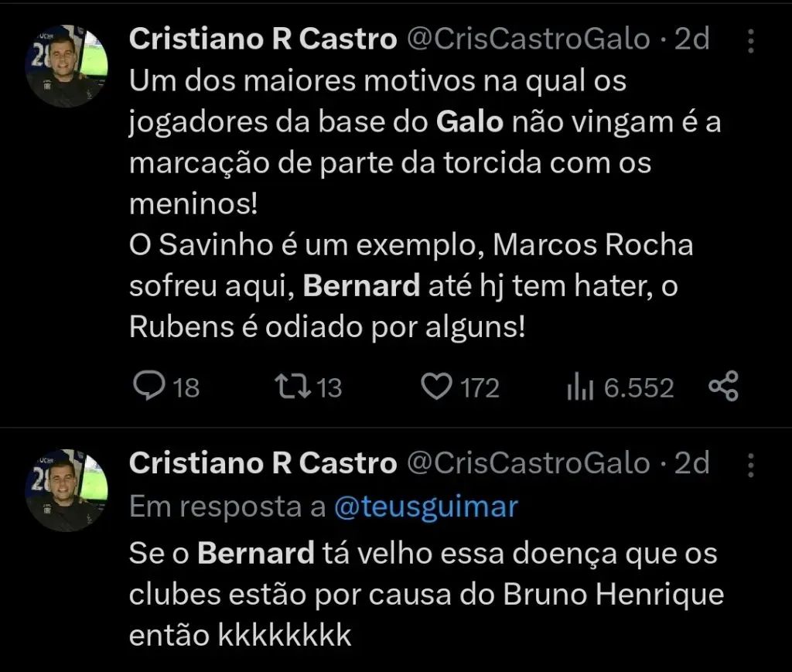Open more options on the reply tweet
The width and height of the screenshot is (792, 672).
pyautogui.click(x=750, y=463)
